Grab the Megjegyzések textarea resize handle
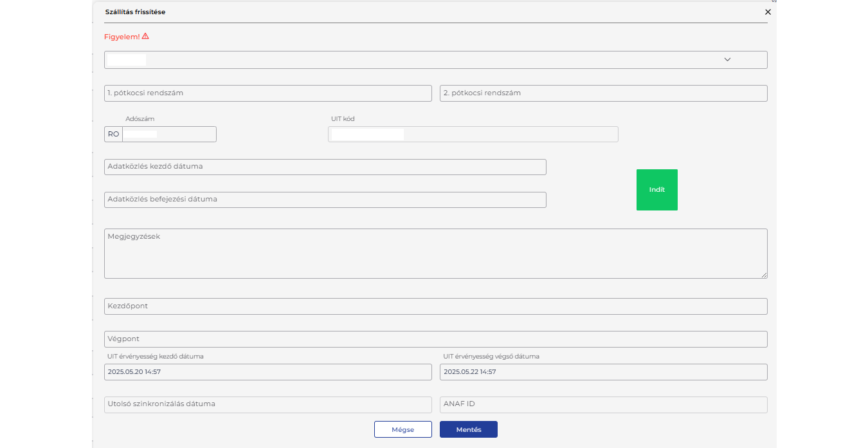 [x=764, y=275]
